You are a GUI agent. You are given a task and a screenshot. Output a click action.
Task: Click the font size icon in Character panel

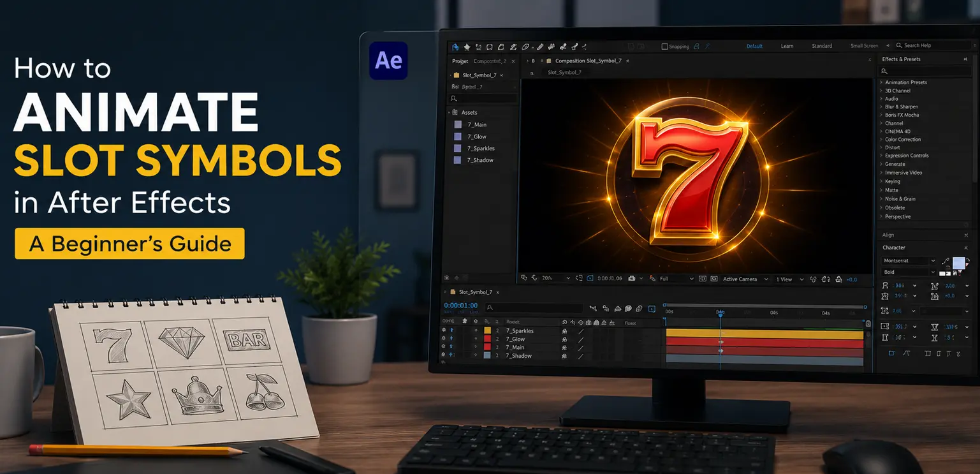(x=885, y=286)
